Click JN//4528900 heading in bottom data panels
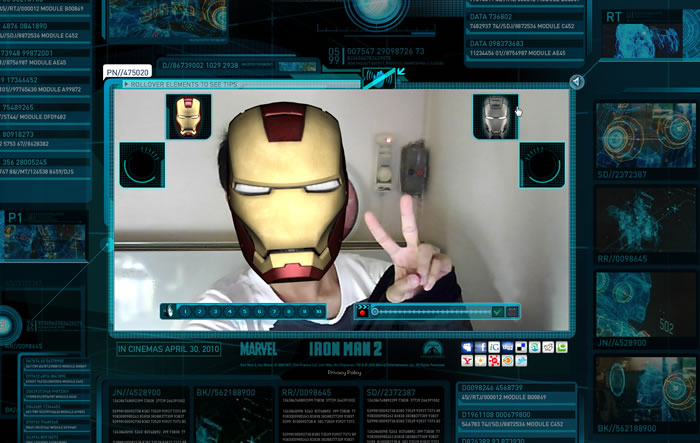This screenshot has width=700, height=443. [x=136, y=393]
